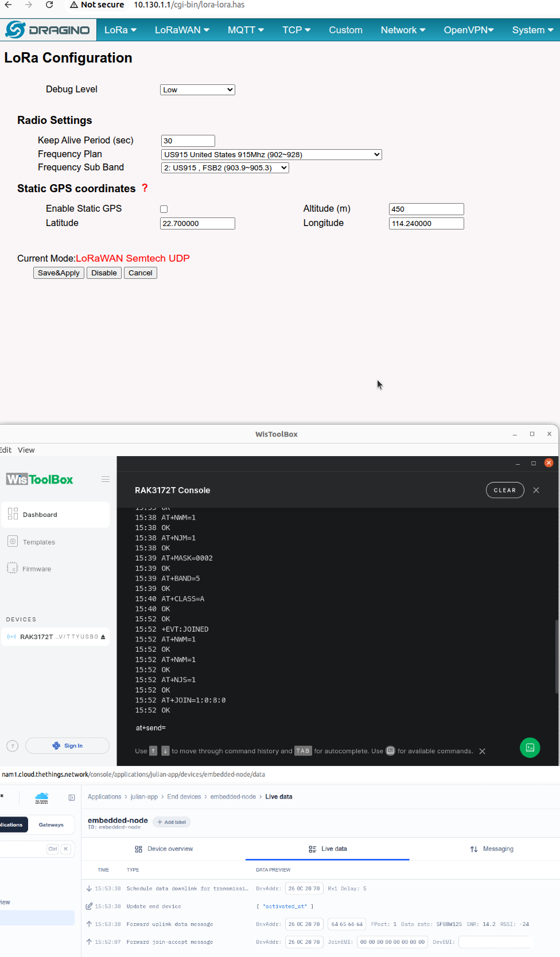Clear the console with CLEAR button
This screenshot has height=957, width=560.
504,490
